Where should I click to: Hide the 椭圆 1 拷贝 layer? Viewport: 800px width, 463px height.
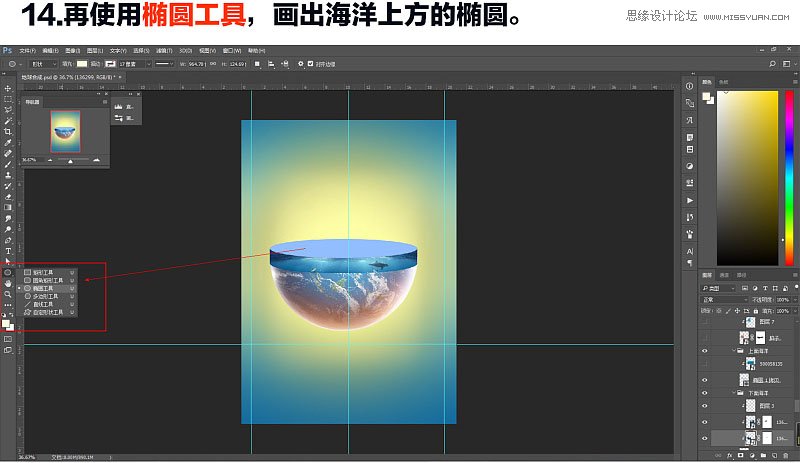pos(705,380)
